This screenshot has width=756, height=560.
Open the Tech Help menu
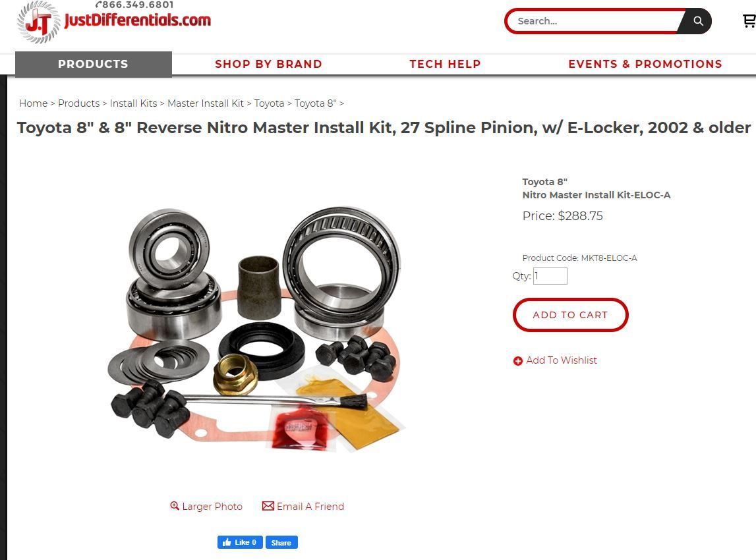click(445, 64)
